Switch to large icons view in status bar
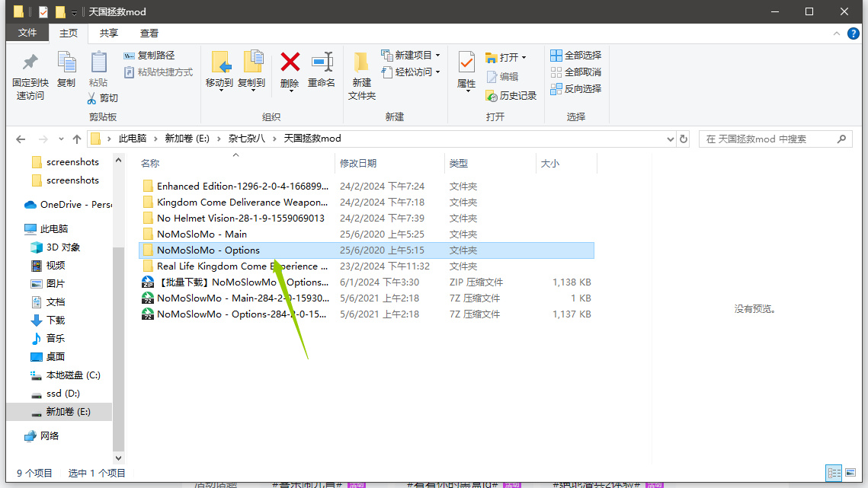 click(x=850, y=473)
